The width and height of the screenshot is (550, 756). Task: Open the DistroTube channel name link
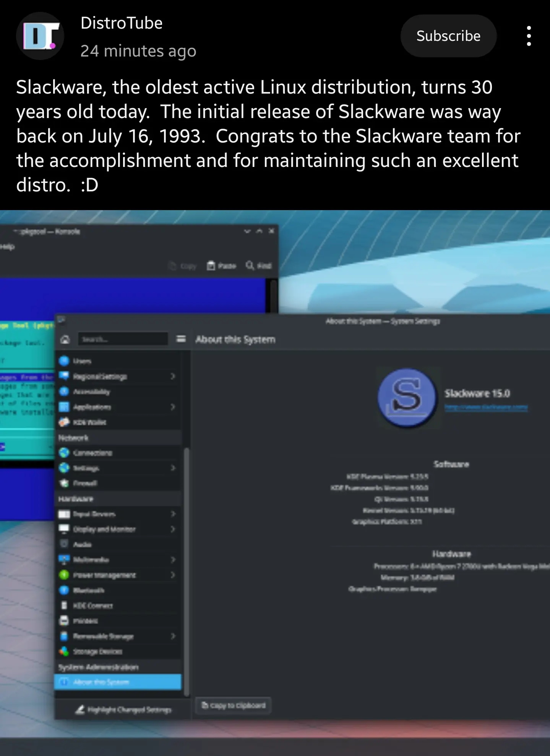tap(122, 23)
